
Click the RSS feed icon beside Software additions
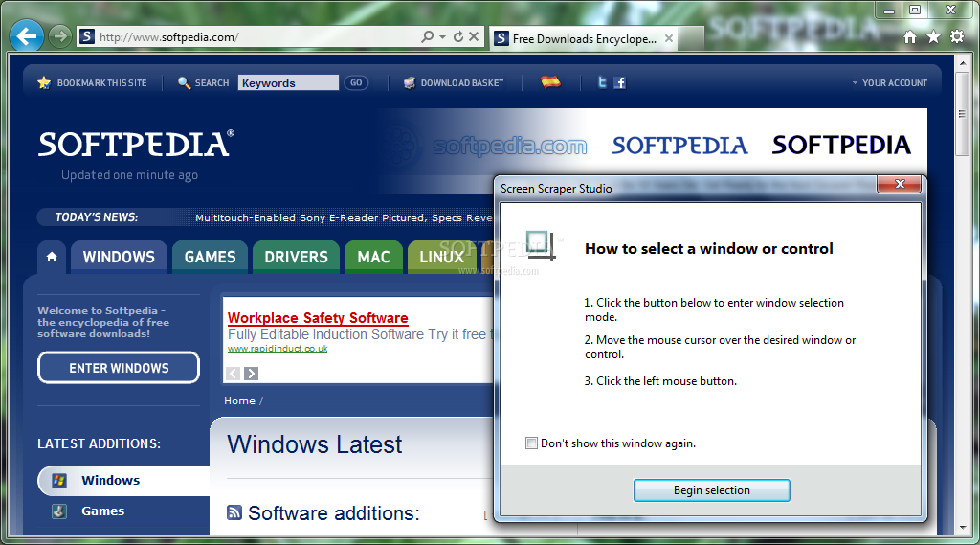[x=234, y=513]
